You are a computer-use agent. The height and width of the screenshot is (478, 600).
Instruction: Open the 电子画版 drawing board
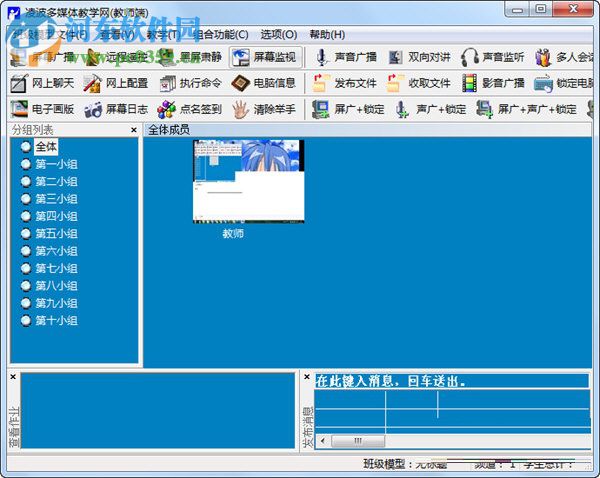(x=42, y=109)
